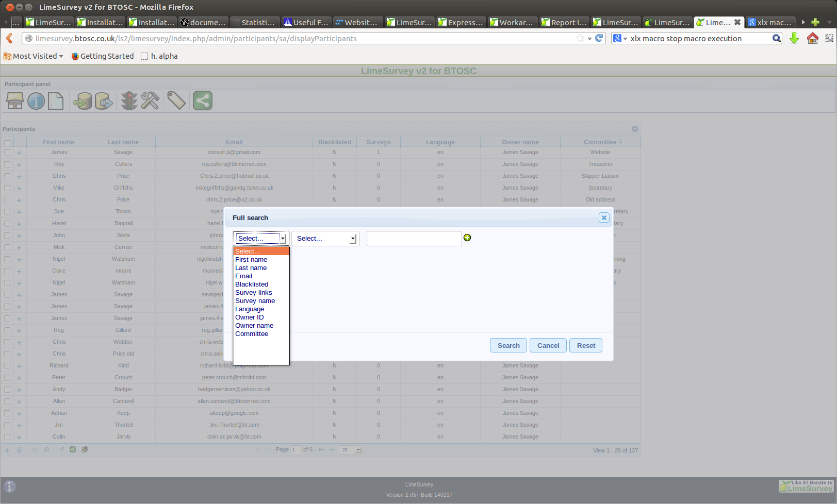The height and width of the screenshot is (504, 837).
Task: Toggle the select-all checkbox in table header
Action: pos(7,143)
